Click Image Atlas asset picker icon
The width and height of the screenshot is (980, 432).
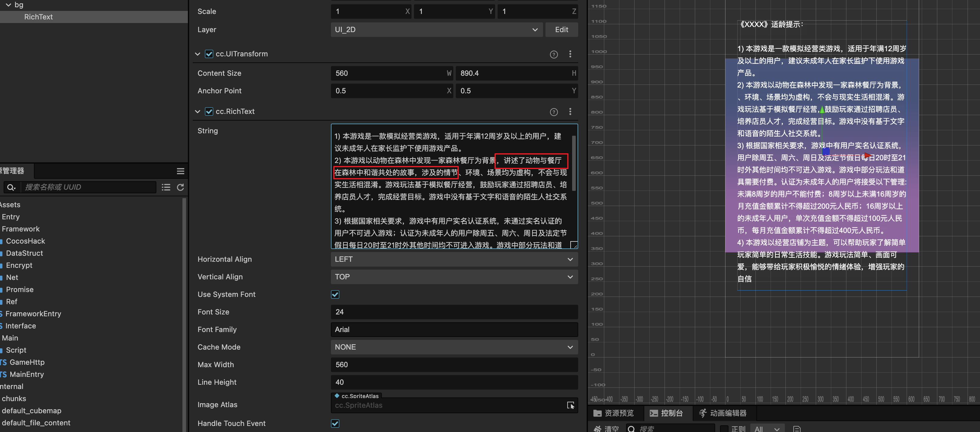(x=570, y=405)
